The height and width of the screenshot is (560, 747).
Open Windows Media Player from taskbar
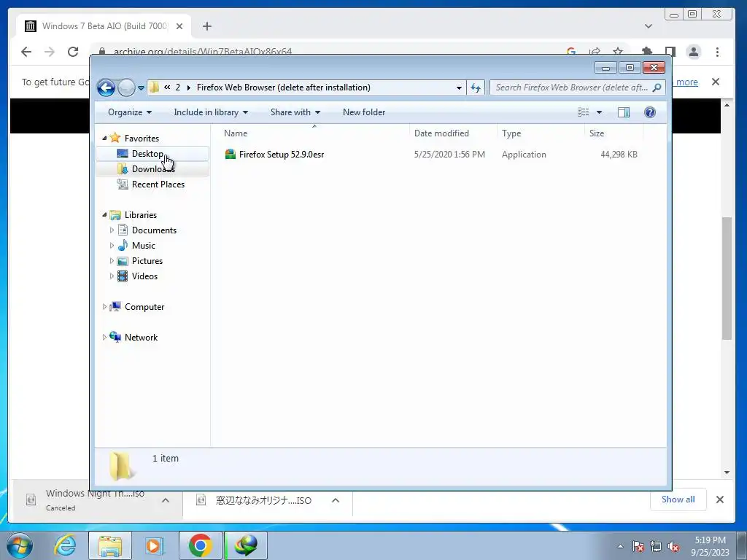[155, 545]
